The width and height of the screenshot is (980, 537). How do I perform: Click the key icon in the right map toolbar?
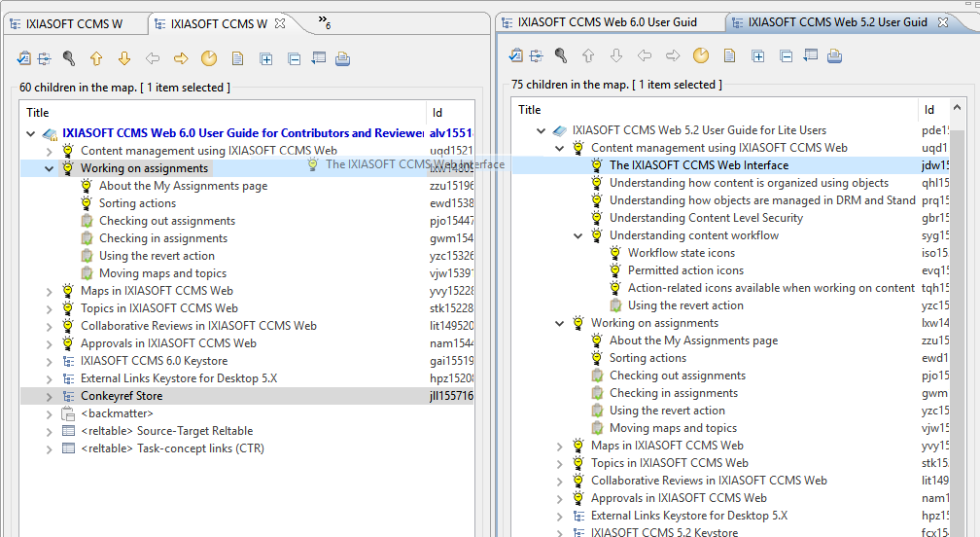561,55
